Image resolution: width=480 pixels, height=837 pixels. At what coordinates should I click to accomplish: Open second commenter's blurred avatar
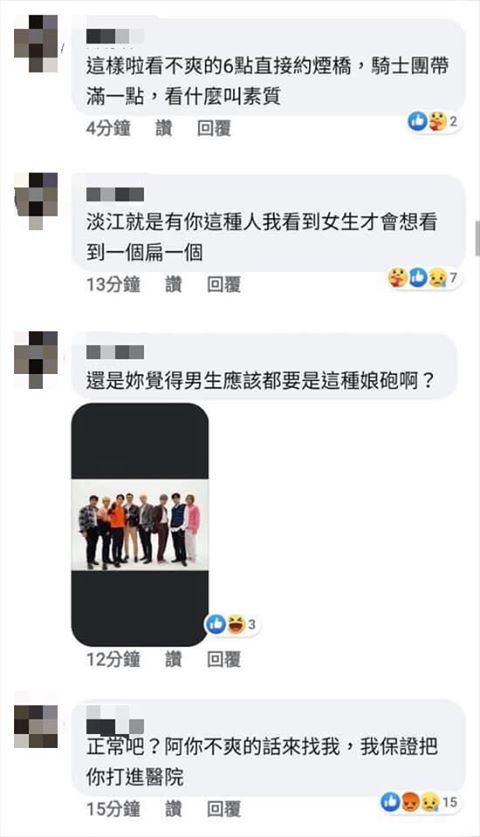point(36,201)
